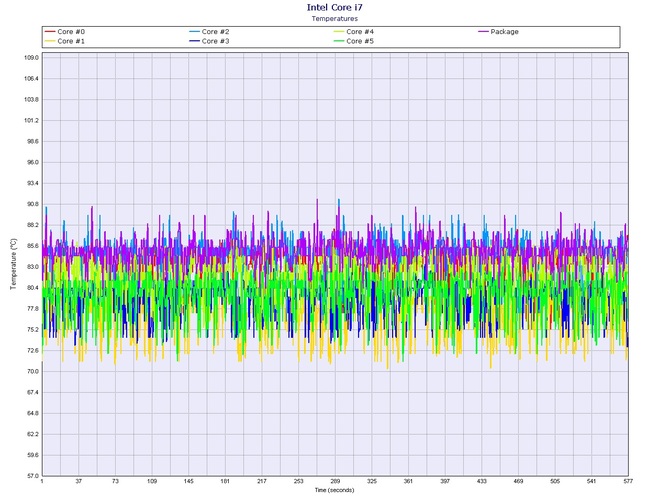This screenshot has height=502, width=670.
Task: Click the light-blue Core #2 legend line
Action: tap(194, 32)
